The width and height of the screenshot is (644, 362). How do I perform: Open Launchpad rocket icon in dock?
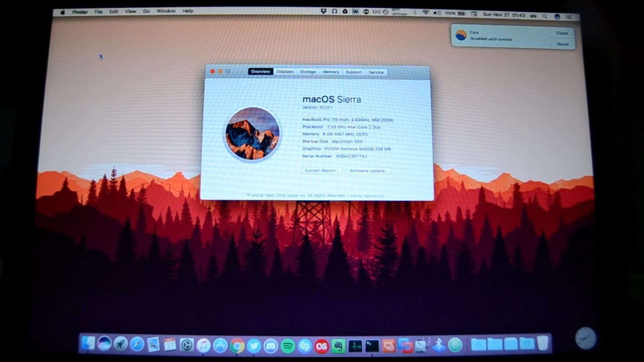click(121, 344)
